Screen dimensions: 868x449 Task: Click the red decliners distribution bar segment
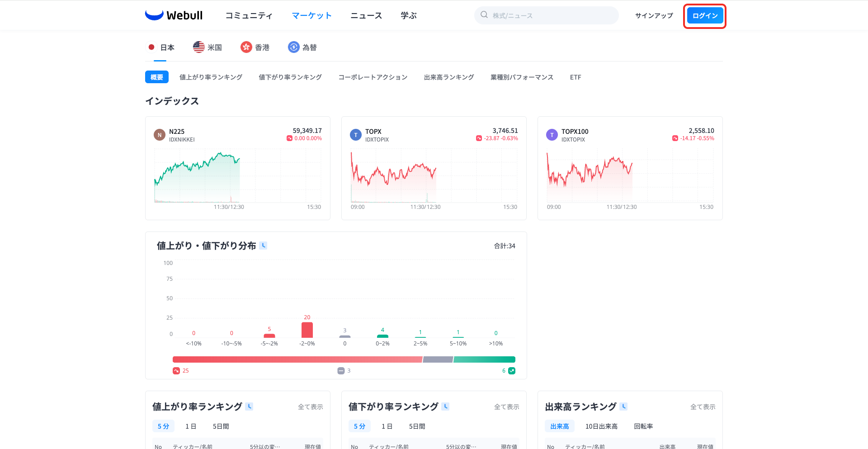click(297, 359)
